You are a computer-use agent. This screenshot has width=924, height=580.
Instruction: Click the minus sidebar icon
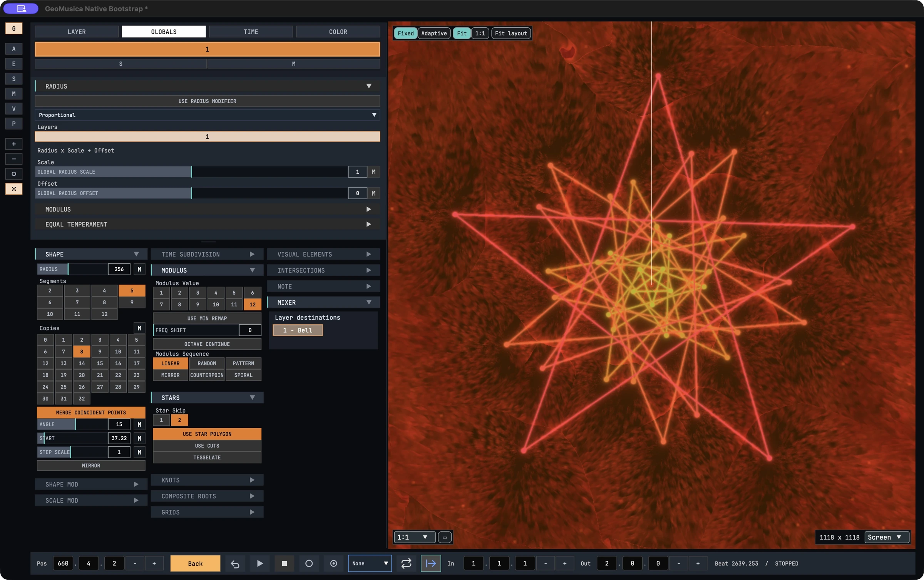pos(14,159)
